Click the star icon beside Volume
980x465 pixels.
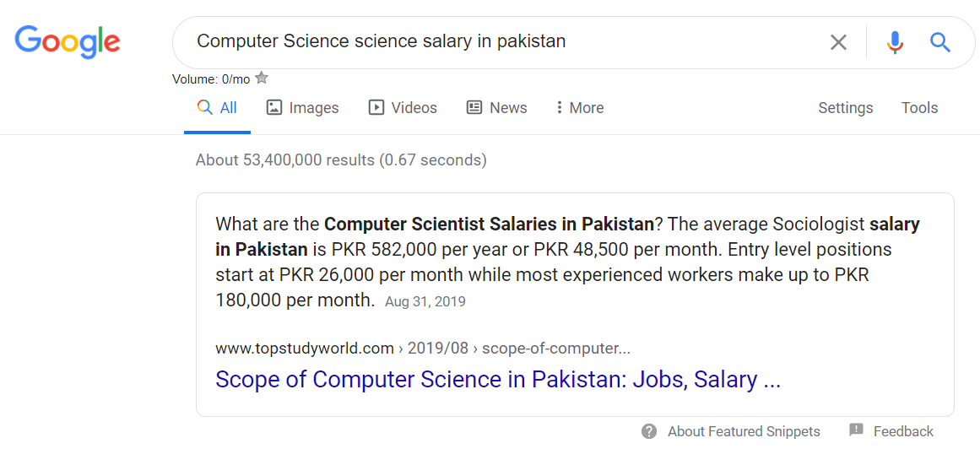pos(262,78)
